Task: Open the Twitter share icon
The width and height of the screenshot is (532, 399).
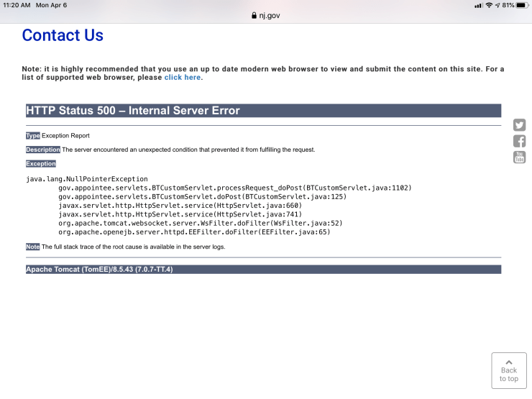Action: pos(519,125)
